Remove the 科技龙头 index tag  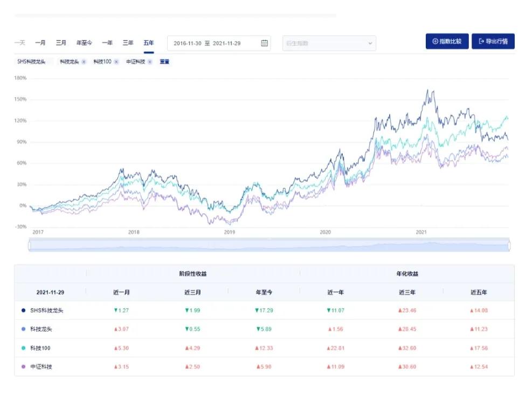(x=84, y=62)
